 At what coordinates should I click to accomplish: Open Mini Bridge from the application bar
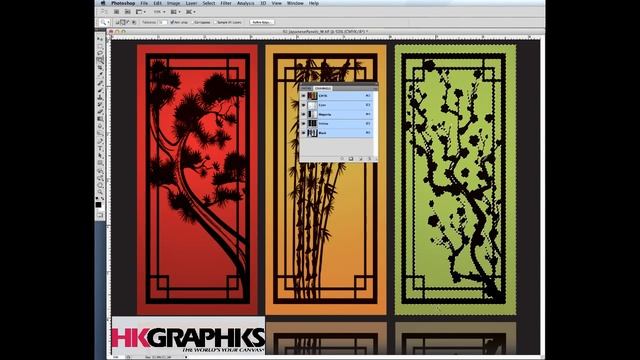pyautogui.click(x=127, y=12)
